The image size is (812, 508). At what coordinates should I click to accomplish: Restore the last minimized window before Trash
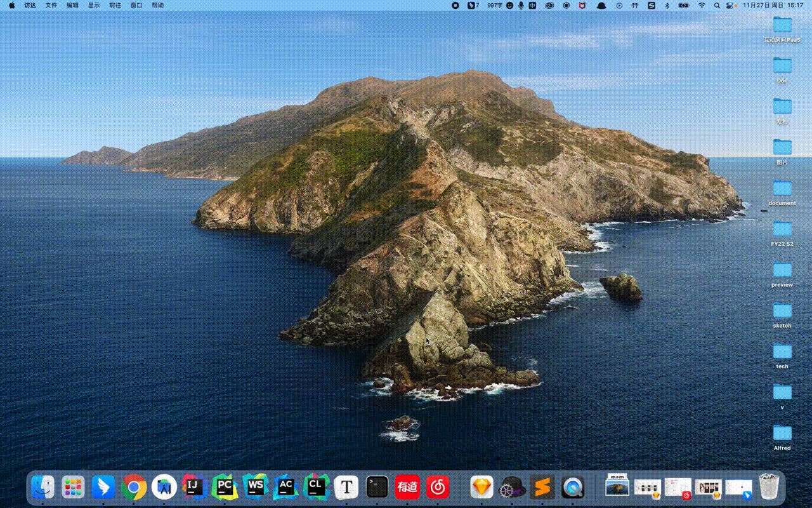(738, 487)
